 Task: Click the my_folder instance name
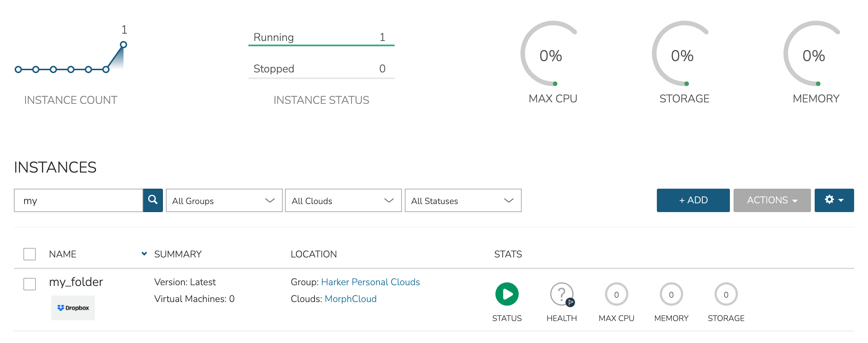coord(76,282)
